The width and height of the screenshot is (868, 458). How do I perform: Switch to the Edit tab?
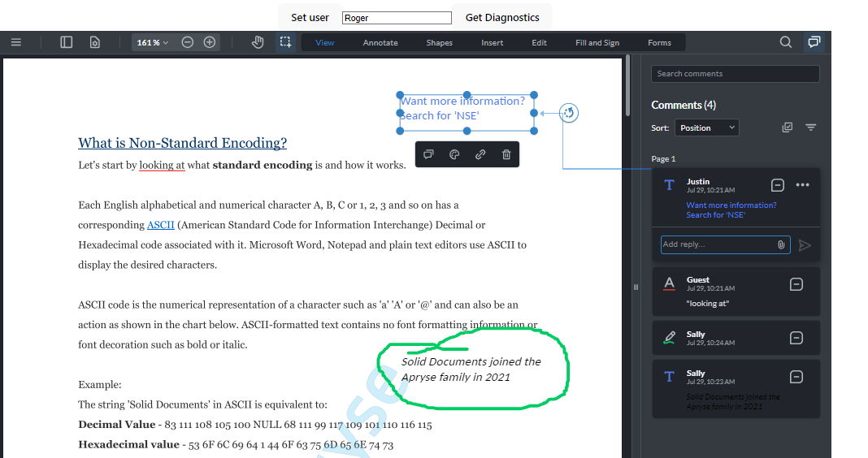(x=539, y=42)
